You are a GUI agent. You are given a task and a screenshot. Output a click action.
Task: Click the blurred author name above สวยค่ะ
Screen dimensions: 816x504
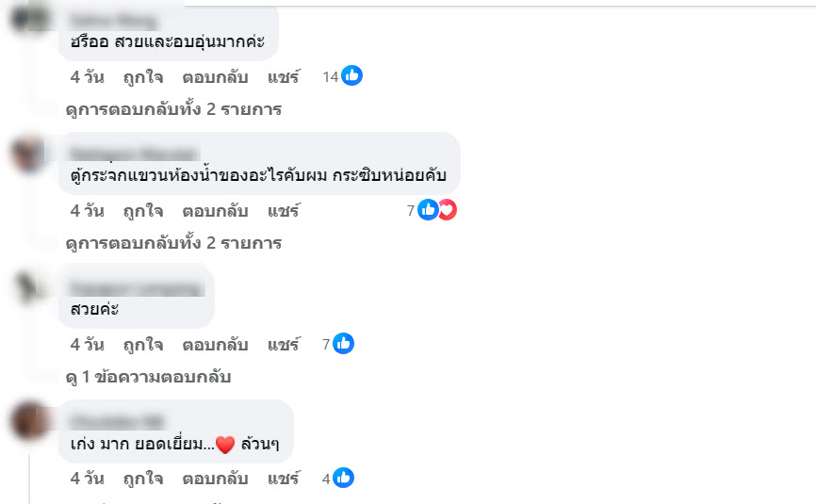coord(137,287)
